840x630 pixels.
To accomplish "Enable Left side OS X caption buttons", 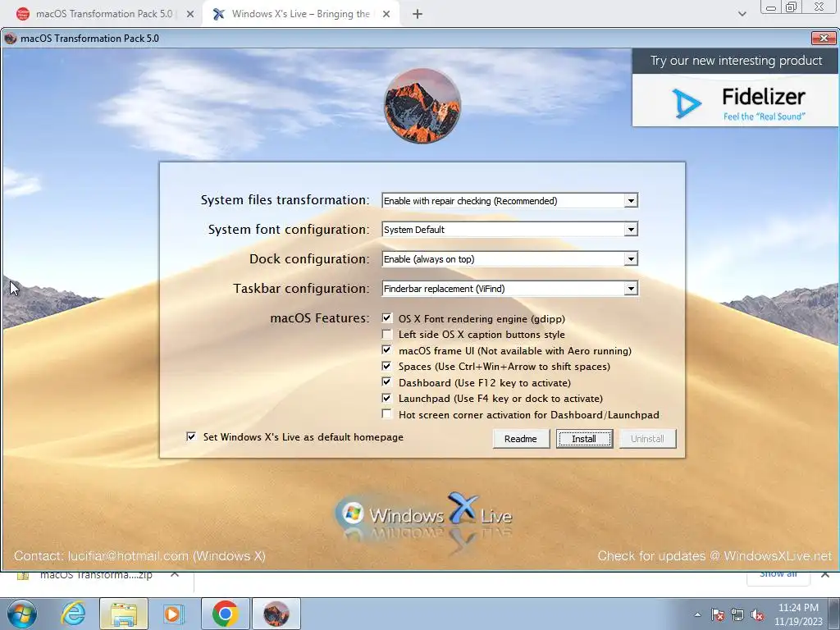I will tap(387, 335).
